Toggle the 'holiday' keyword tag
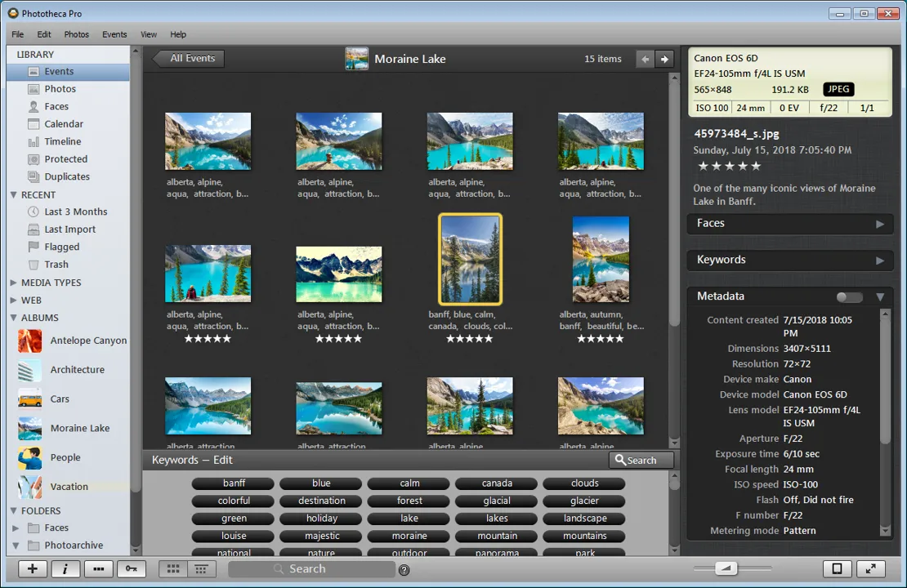Viewport: 907px width, 588px height. pyautogui.click(x=321, y=519)
